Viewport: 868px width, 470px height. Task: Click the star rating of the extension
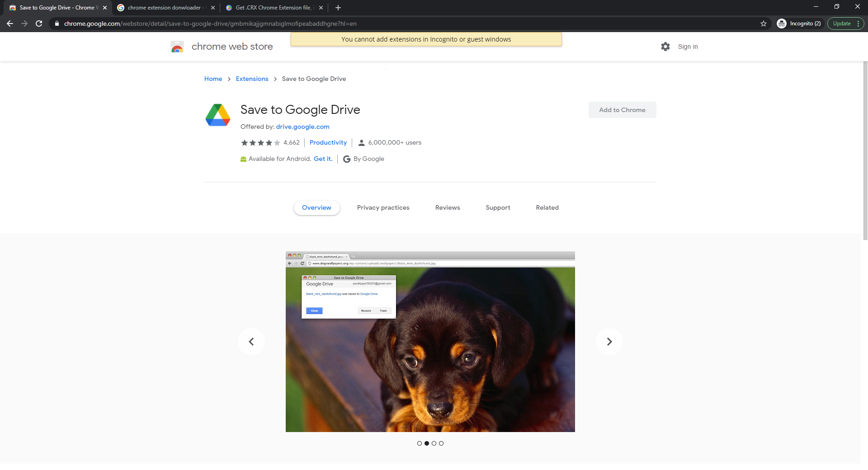click(260, 143)
